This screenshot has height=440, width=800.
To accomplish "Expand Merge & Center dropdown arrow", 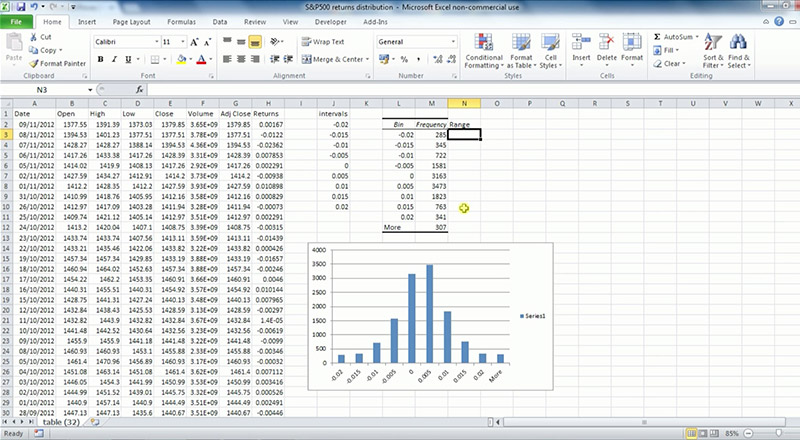I will click(x=367, y=59).
